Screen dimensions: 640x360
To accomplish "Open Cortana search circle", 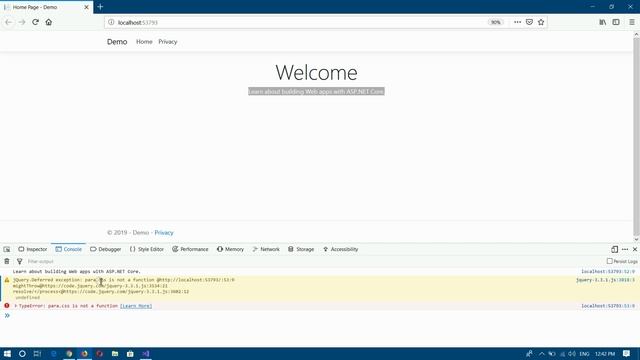I will point(22,353).
